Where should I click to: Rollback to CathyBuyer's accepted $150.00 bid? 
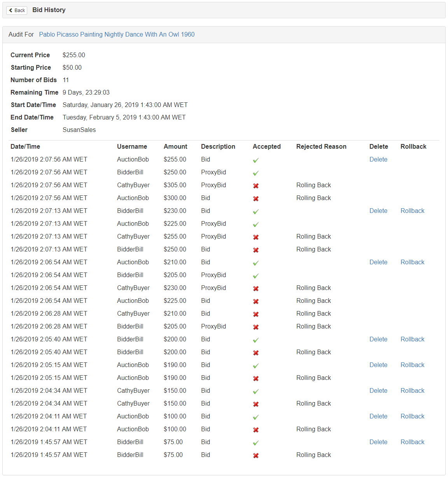tap(413, 390)
